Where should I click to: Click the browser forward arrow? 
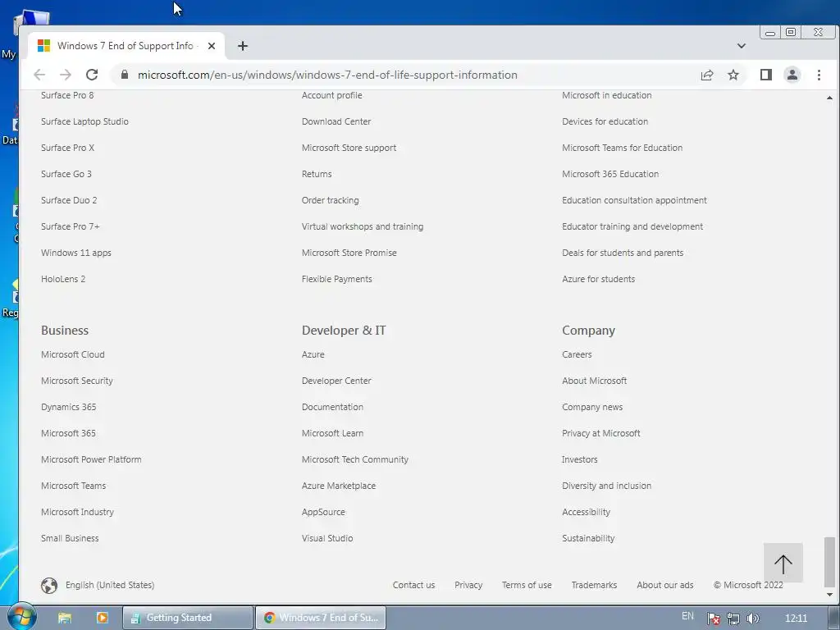tap(66, 75)
